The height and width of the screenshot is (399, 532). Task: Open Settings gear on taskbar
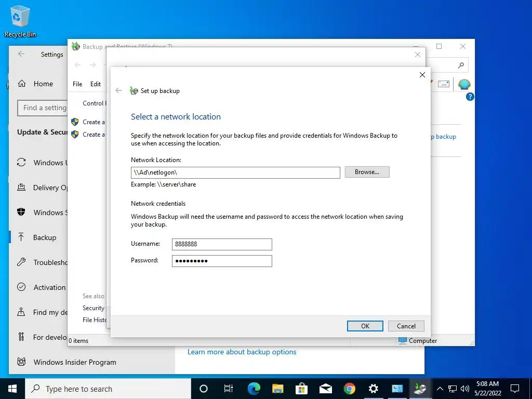pos(373,389)
